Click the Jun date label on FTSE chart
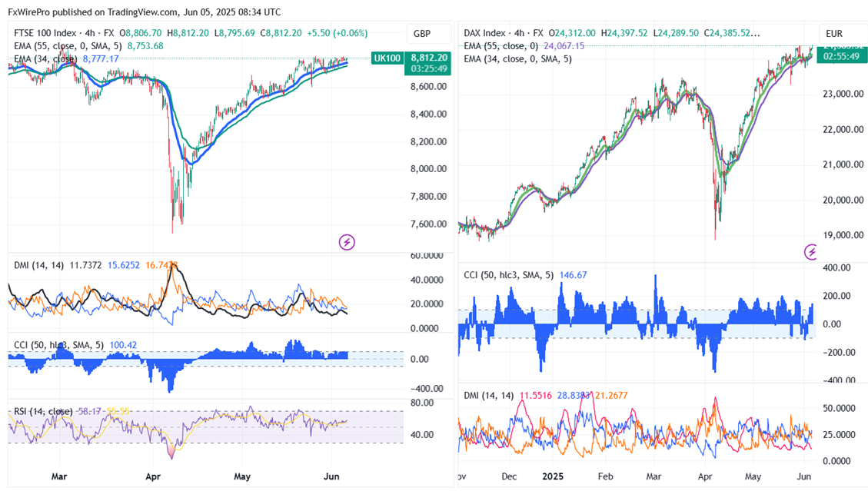The height and width of the screenshot is (491, 868). pyautogui.click(x=331, y=476)
